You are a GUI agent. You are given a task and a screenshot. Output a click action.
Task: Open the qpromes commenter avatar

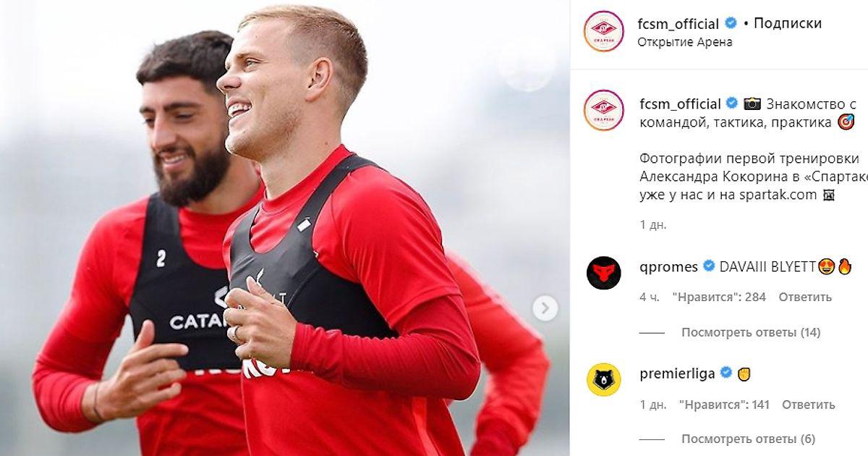[x=603, y=273]
